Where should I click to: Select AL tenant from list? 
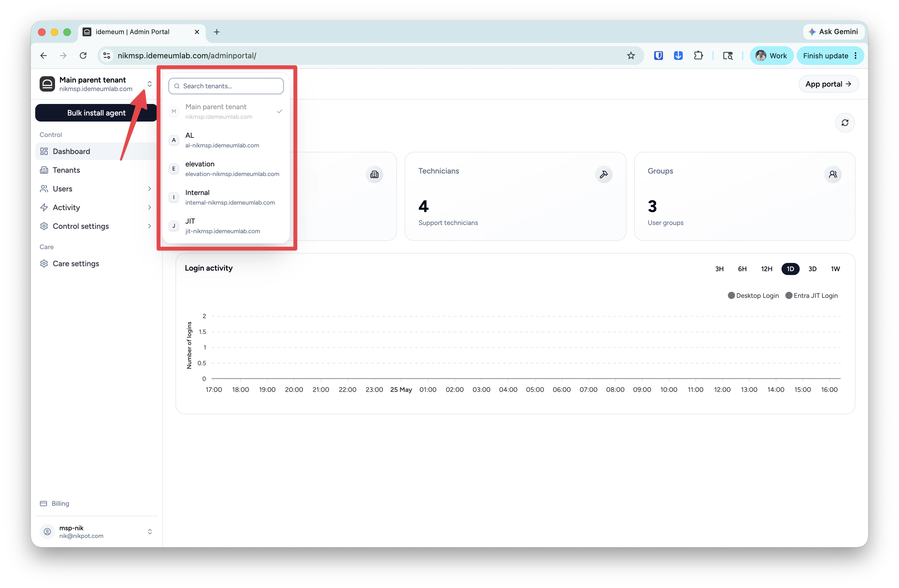click(226, 140)
